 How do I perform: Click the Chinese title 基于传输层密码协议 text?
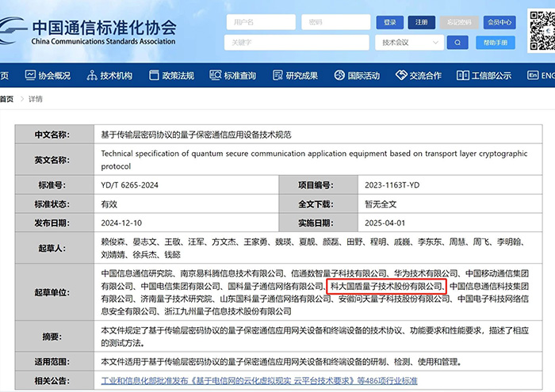pos(196,135)
